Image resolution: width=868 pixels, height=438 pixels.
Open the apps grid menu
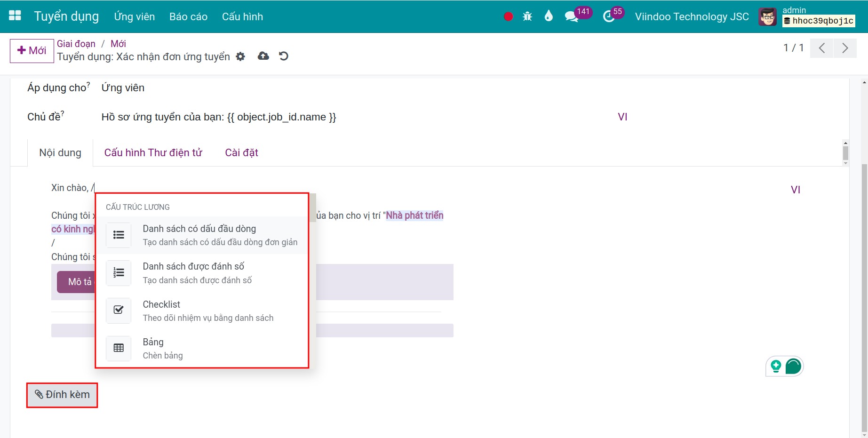coord(15,16)
